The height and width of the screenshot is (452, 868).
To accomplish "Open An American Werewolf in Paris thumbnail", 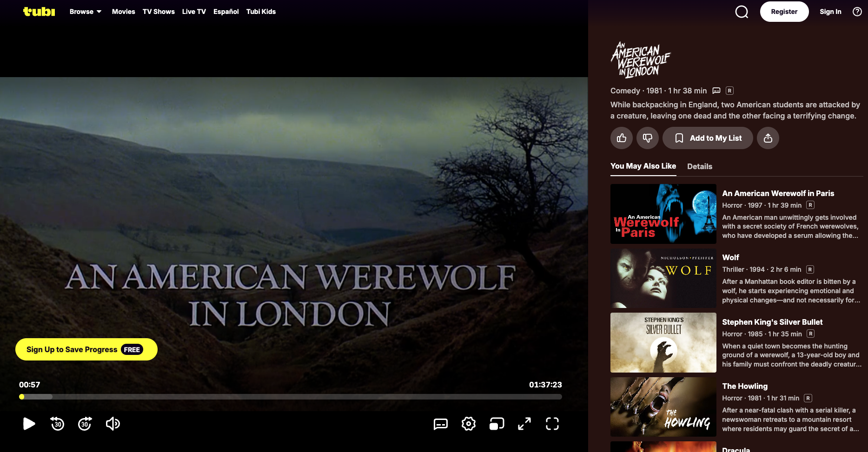I will (663, 214).
